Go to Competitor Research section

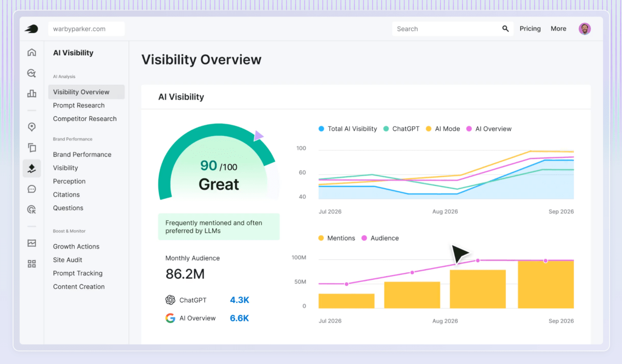coord(85,119)
